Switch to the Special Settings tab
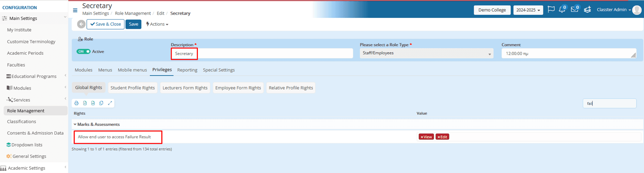This screenshot has width=644, height=173. [219, 70]
